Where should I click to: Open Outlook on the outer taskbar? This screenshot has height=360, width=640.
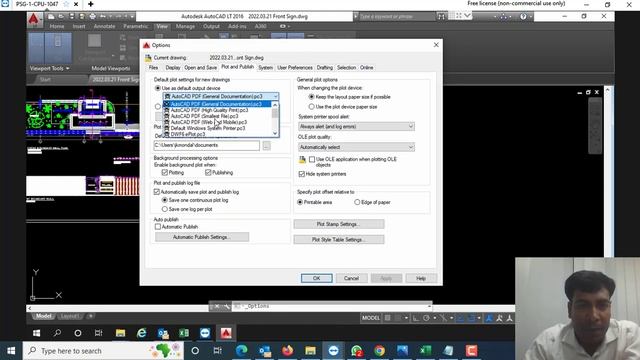coord(265,351)
